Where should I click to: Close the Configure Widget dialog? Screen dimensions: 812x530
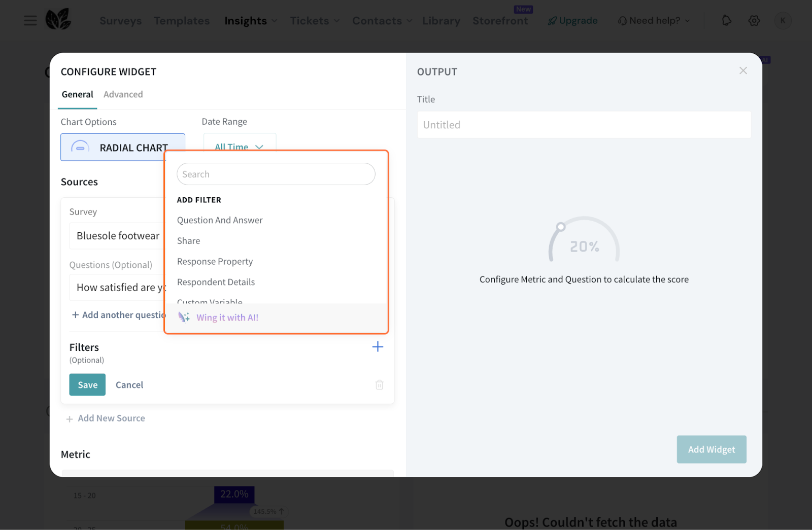click(743, 71)
